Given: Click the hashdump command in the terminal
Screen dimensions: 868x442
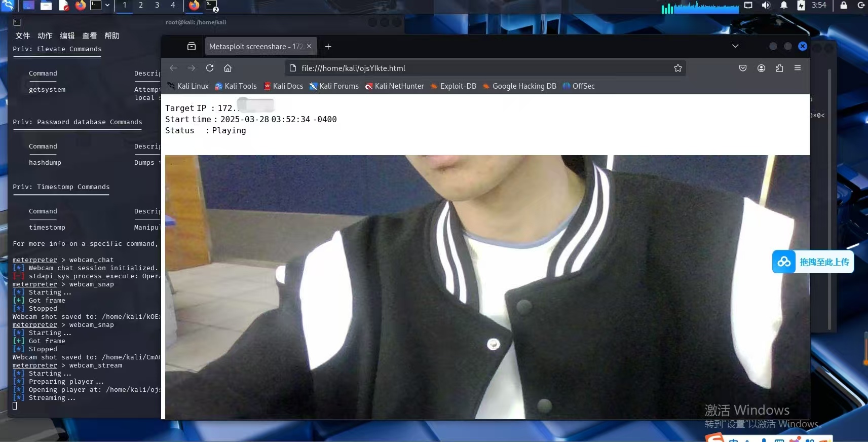Looking at the screenshot, I should pyautogui.click(x=45, y=163).
